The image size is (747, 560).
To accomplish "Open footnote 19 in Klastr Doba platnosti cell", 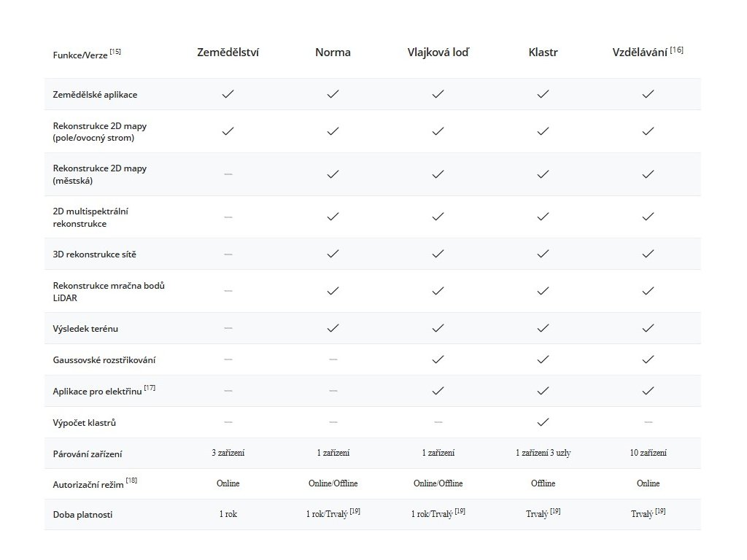I will point(556,511).
